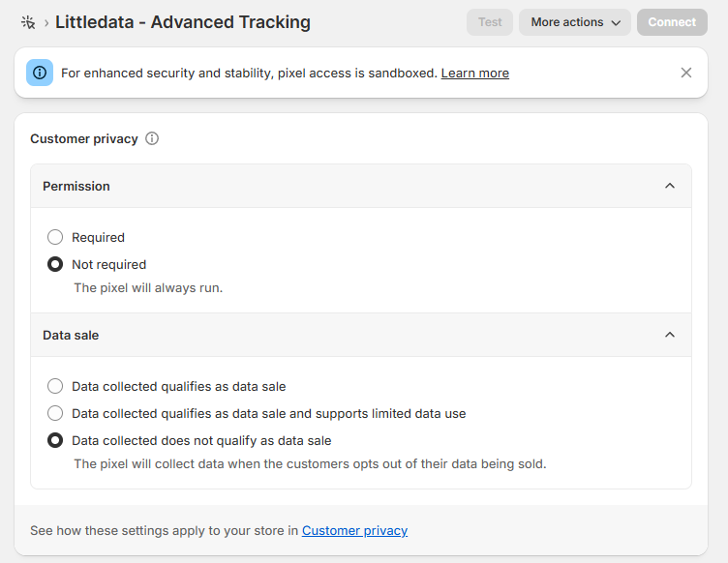Image resolution: width=728 pixels, height=563 pixels.
Task: Click the blue info banner icon
Action: 40,73
